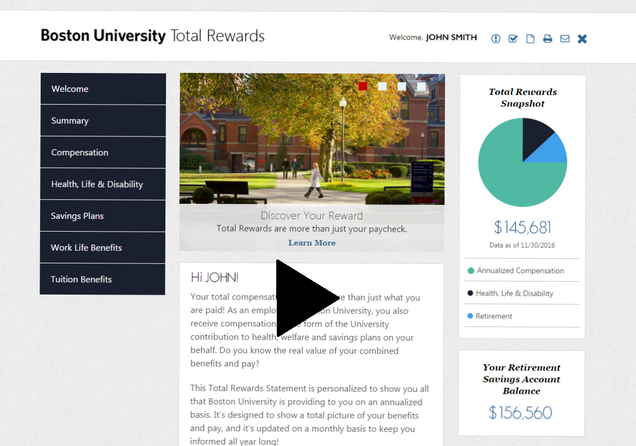Image resolution: width=636 pixels, height=446 pixels.
Task: Jump to the fourth carousel slide indicator
Action: coord(421,87)
